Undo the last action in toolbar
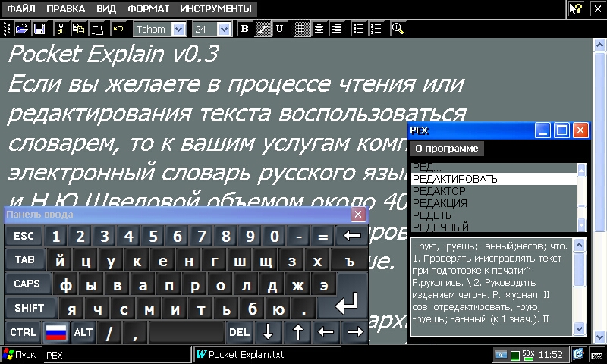607x364 pixels. click(118, 29)
